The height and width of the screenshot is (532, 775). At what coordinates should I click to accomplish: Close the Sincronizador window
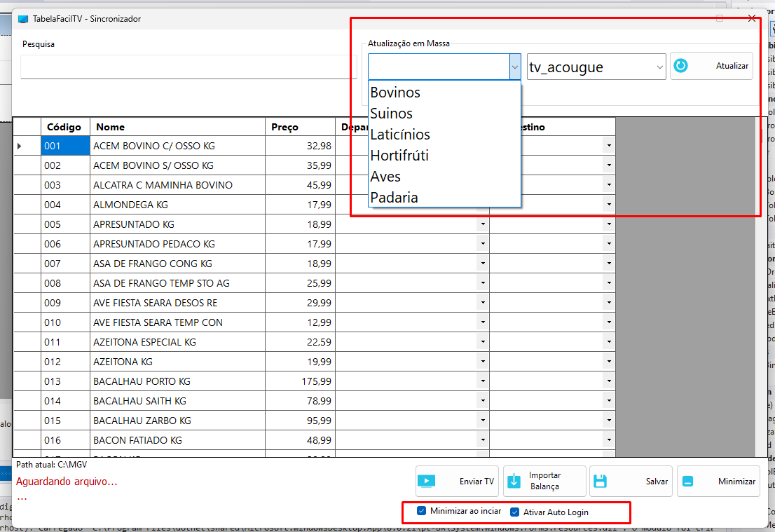(x=752, y=19)
